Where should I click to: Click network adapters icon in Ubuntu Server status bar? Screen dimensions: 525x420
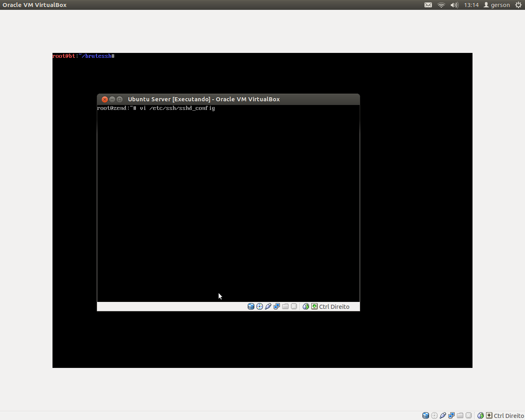[277, 306]
